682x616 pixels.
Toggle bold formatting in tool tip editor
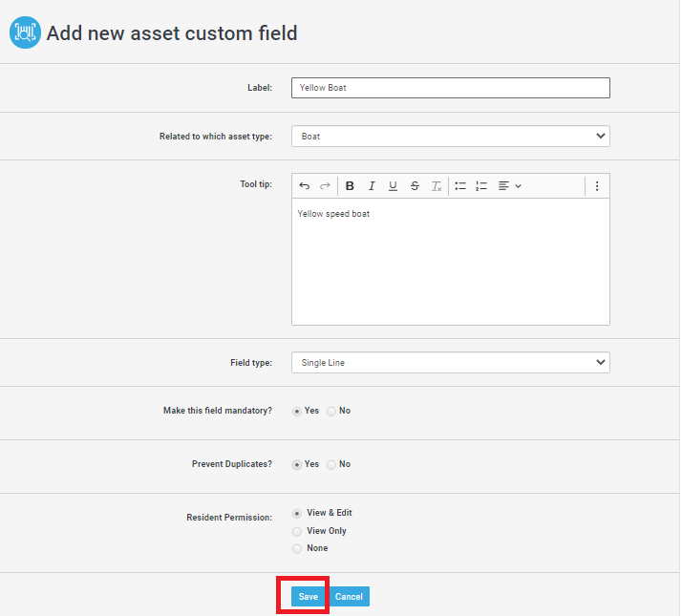[350, 186]
